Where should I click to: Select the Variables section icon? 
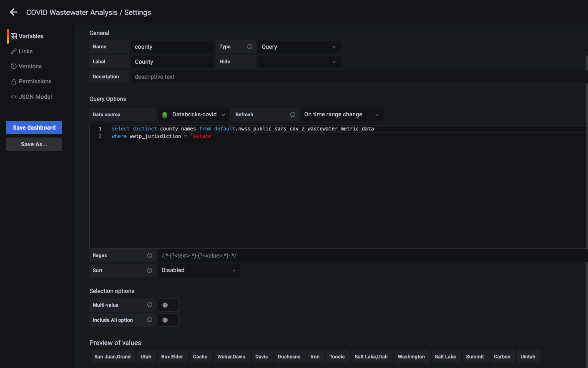pyautogui.click(x=14, y=36)
